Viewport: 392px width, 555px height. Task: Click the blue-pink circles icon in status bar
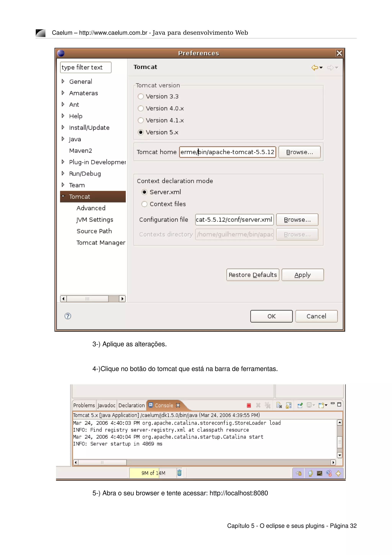[329, 473]
